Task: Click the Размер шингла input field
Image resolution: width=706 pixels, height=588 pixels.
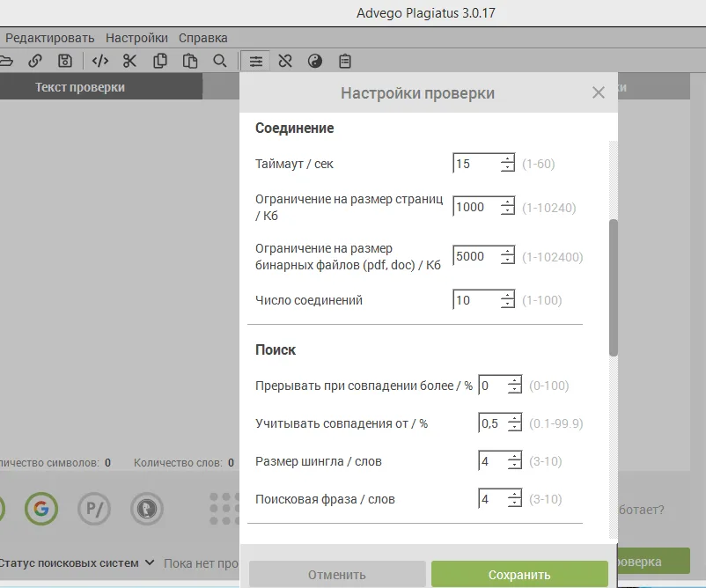Action: [492, 461]
